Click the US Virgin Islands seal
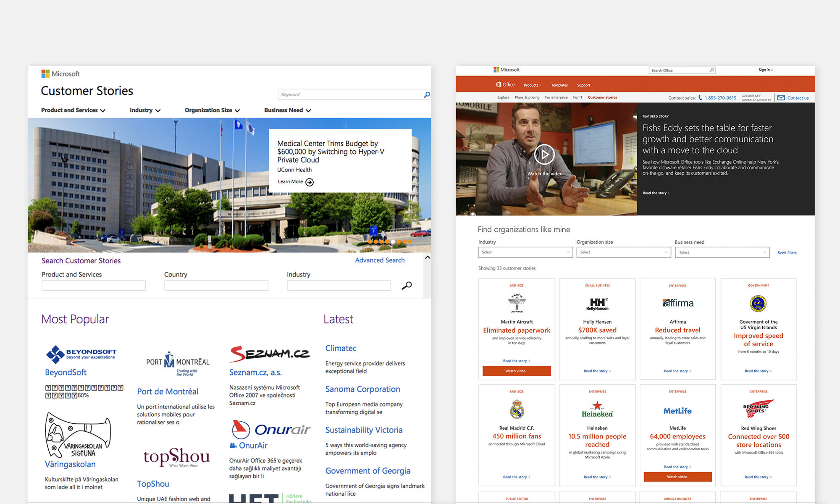The width and height of the screenshot is (840, 504). click(758, 303)
